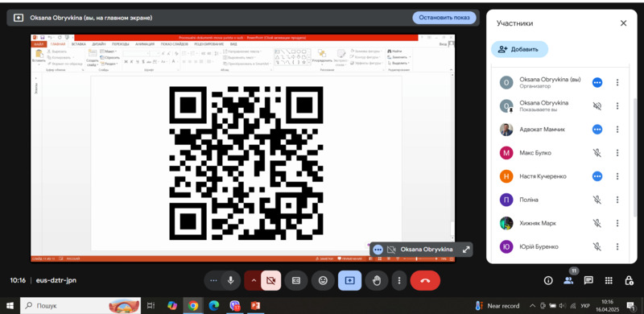Toggle the microphone in the Meet toolbar
Viewport: 644px width, 314px height.
(231, 281)
